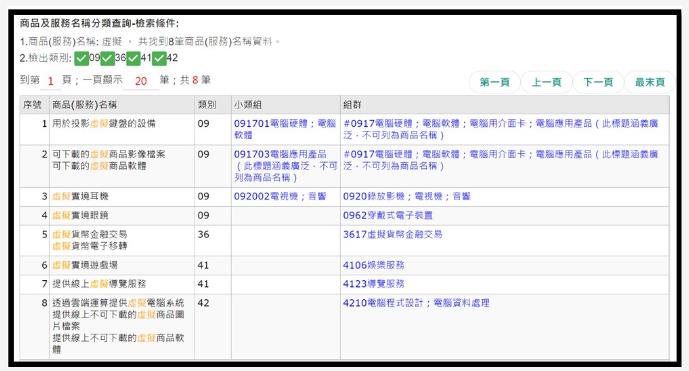Toggle the class 41 checkbox
Viewport: 689px width, 371px height.
point(134,58)
